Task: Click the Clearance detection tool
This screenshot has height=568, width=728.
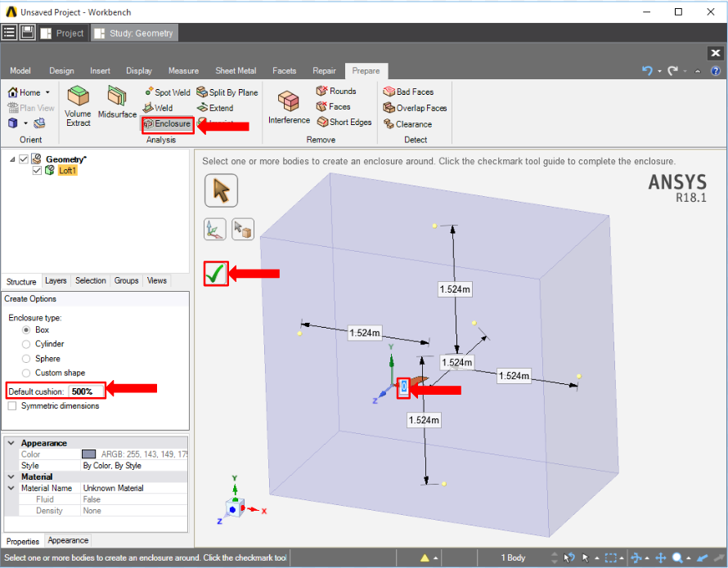Action: click(x=407, y=124)
